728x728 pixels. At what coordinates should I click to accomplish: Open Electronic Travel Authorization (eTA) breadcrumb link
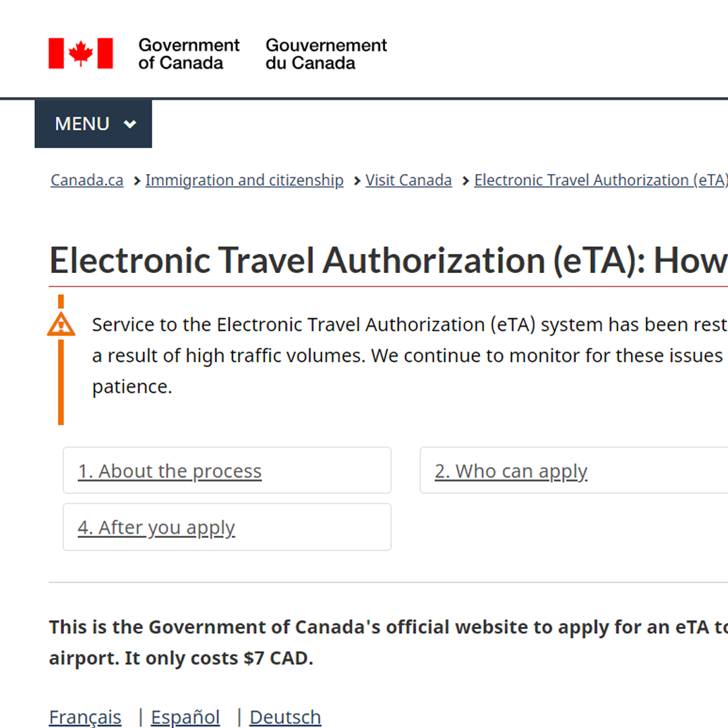pos(600,181)
